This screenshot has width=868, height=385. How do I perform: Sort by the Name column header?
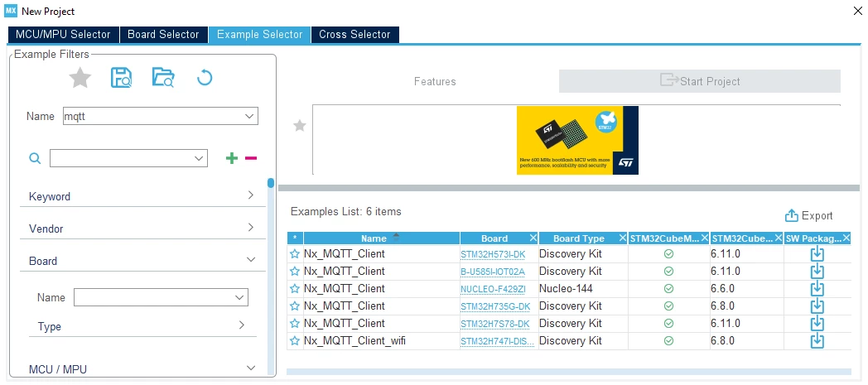tap(382, 238)
